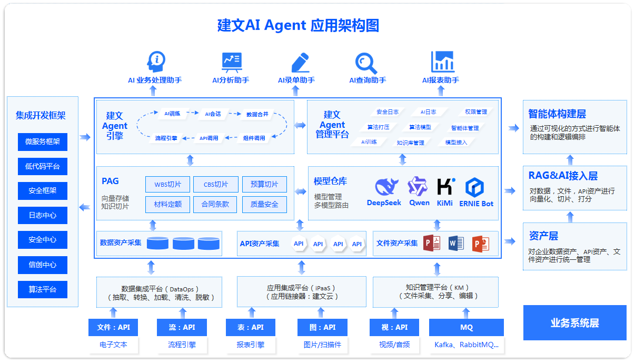Select the 合同条款 slice box

click(215, 204)
